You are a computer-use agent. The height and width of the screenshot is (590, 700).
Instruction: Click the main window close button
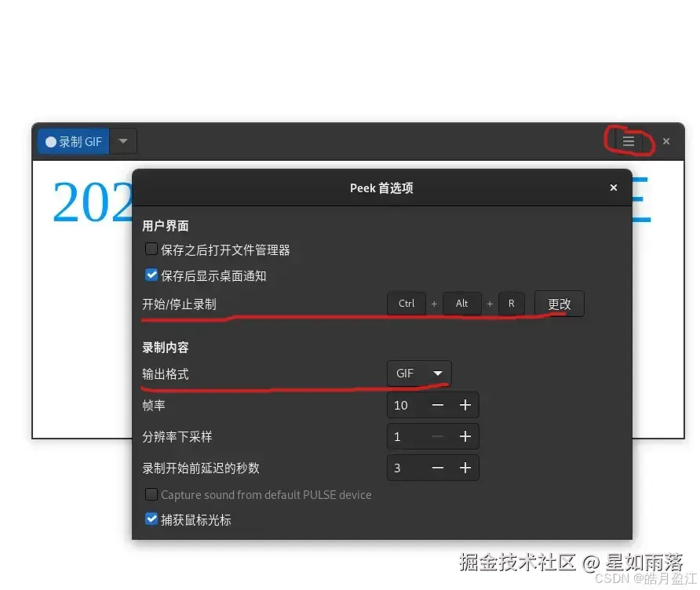click(x=665, y=141)
